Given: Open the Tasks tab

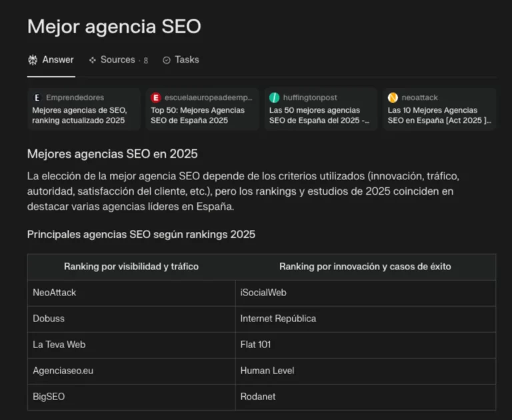Looking at the screenshot, I should click(x=181, y=60).
